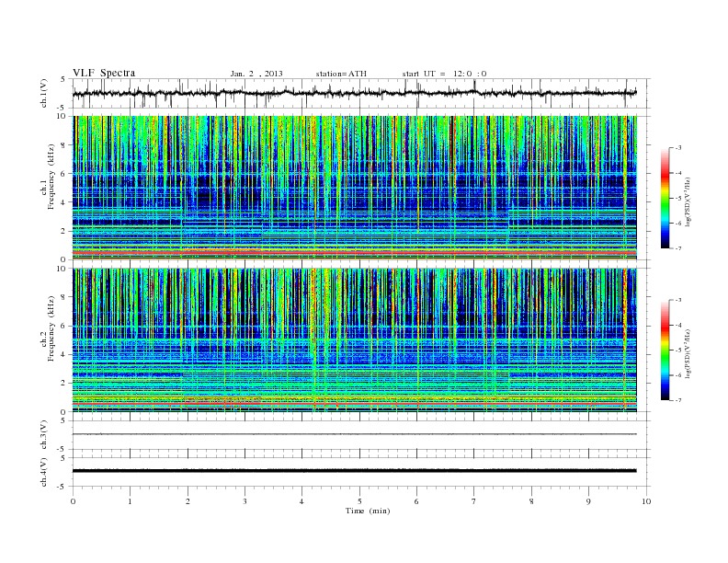The height and width of the screenshot is (563, 728).
Task: Select the date text "Jan. 2 , 2013"
Action: coord(256,74)
